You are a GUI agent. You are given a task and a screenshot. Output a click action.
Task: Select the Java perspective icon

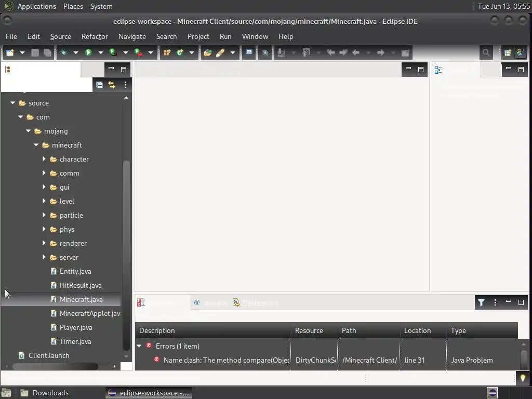pos(520,52)
